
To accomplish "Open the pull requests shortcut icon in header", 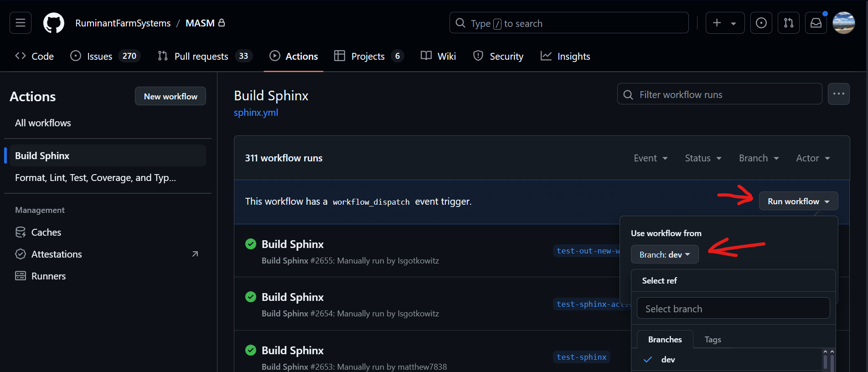I will click(789, 23).
